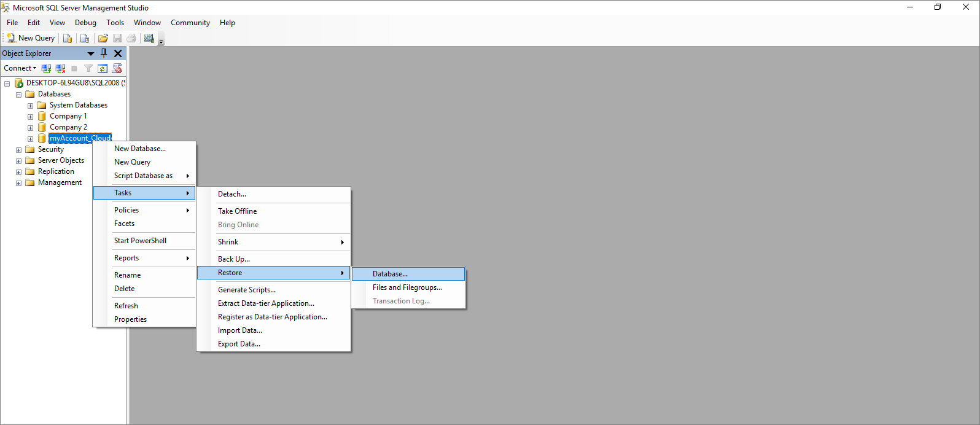Expand the Security folder node
Screen dimensions: 980x425
[18, 150]
